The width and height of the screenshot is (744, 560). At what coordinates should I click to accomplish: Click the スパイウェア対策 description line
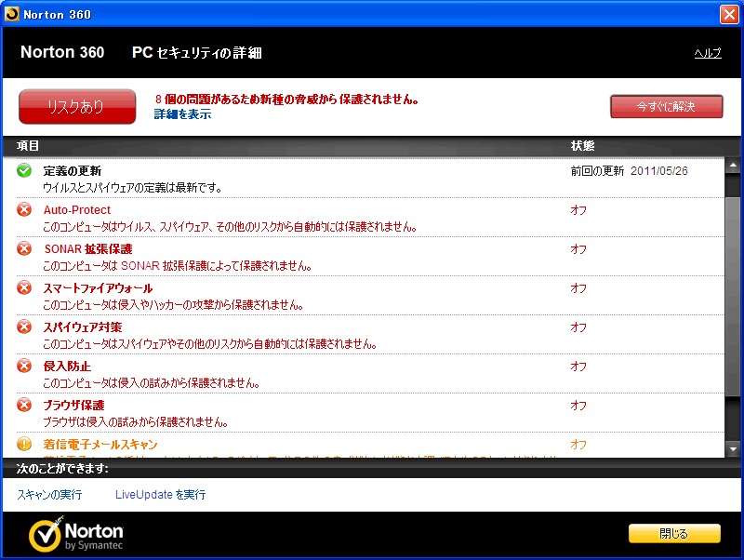pos(210,344)
